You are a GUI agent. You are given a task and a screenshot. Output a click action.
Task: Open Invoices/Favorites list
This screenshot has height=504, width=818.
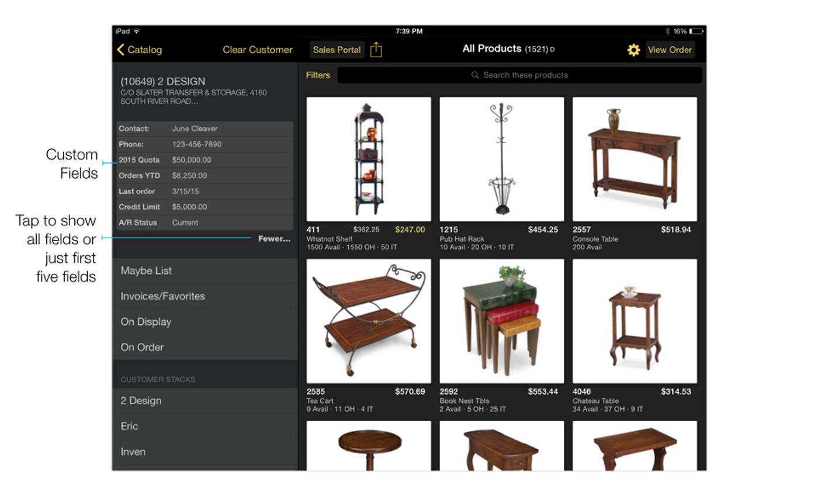click(205, 296)
